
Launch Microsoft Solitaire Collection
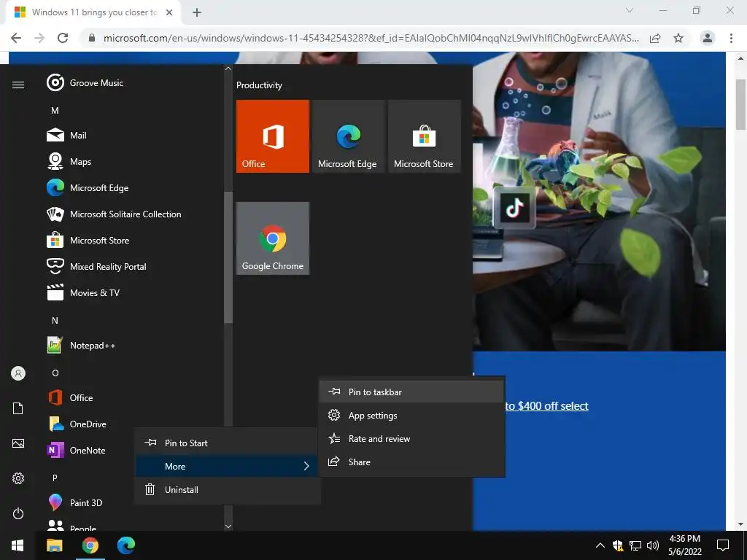(x=114, y=214)
